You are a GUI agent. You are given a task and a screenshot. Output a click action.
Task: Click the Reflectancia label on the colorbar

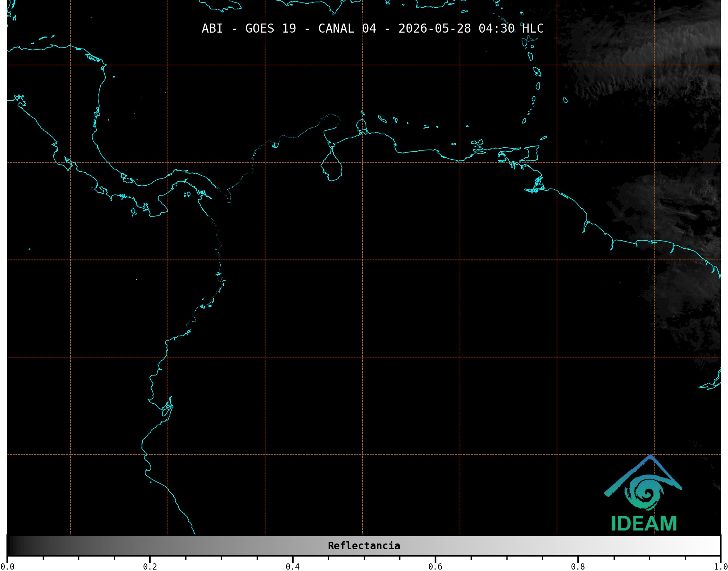point(364,546)
